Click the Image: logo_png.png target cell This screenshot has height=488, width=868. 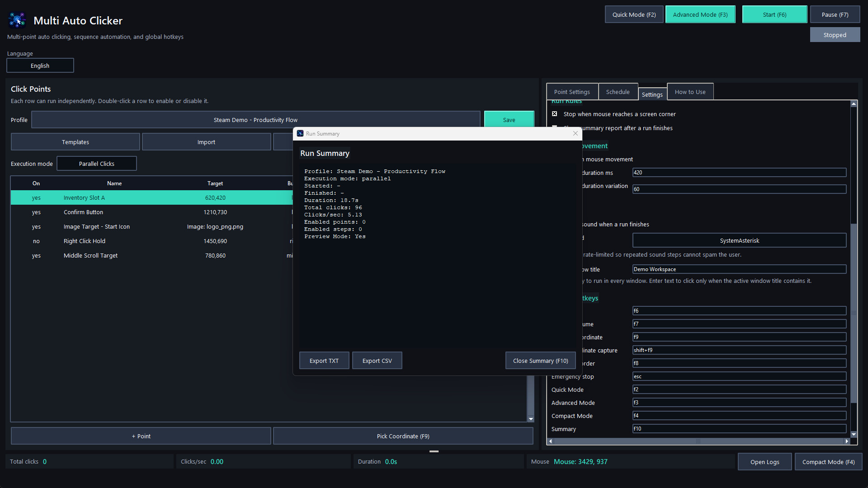tap(215, 226)
